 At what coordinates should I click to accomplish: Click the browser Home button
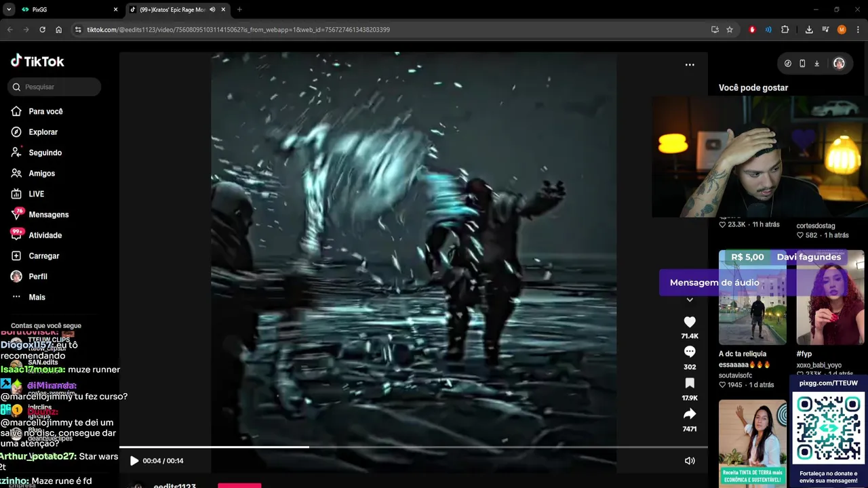click(59, 30)
